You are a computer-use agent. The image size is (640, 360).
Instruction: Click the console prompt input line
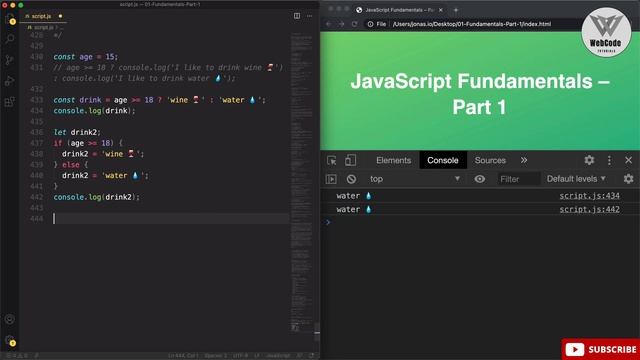(x=480, y=222)
